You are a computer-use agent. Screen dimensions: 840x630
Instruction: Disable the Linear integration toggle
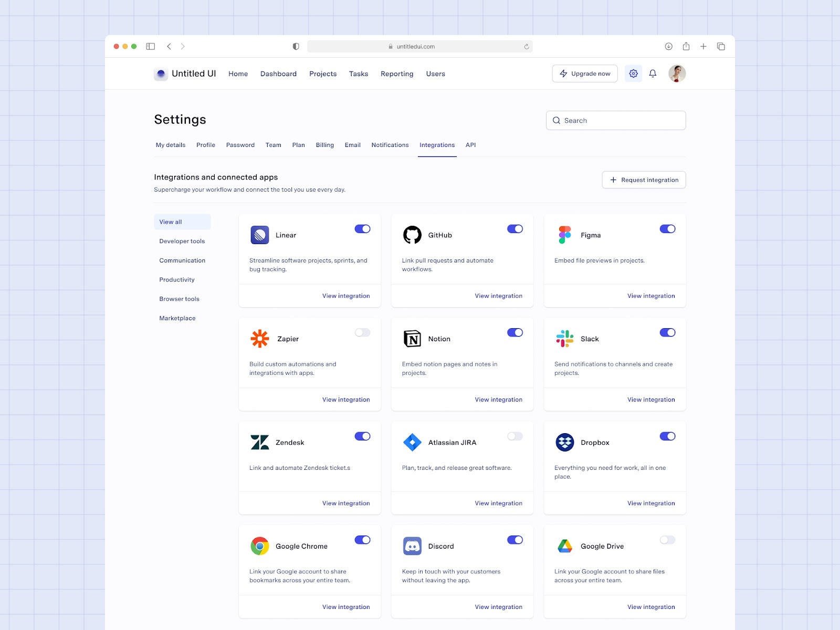[362, 229]
